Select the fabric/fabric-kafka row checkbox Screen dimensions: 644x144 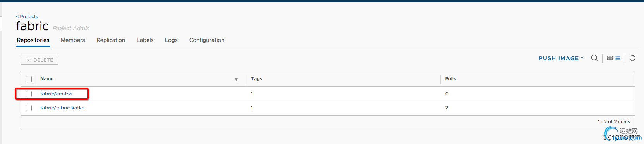[29, 108]
